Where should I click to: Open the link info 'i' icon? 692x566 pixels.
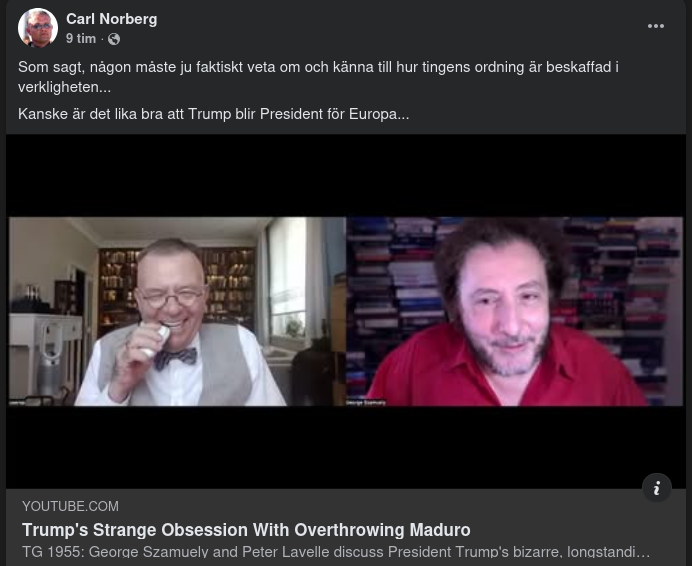point(657,488)
